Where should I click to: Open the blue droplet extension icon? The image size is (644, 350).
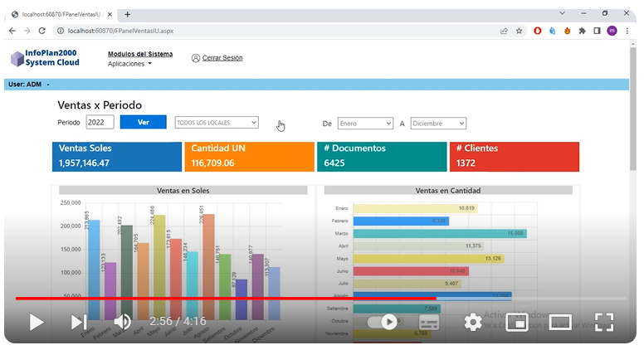[x=553, y=31]
